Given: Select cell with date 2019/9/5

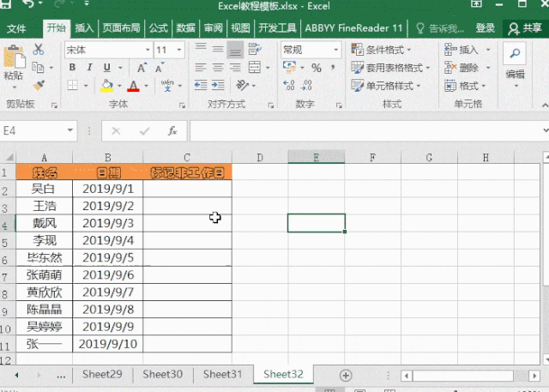Looking at the screenshot, I should [x=108, y=257].
